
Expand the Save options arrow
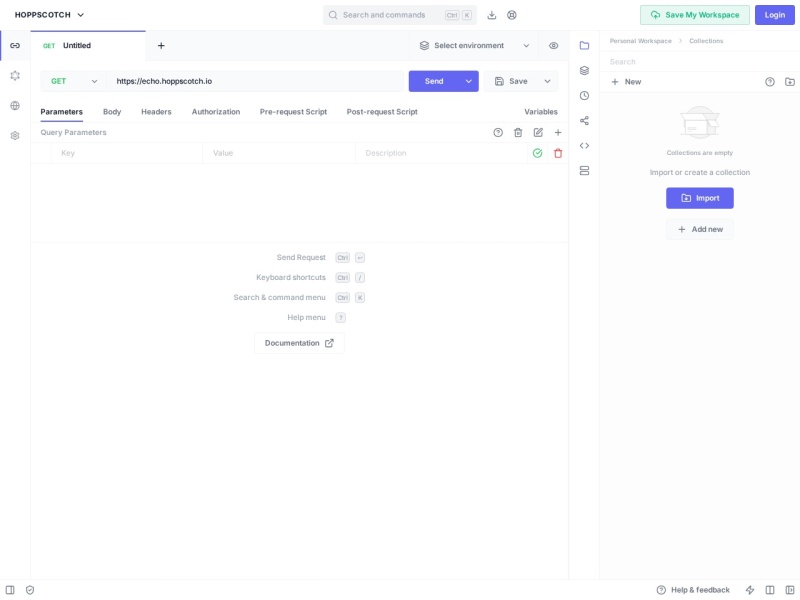coord(547,81)
